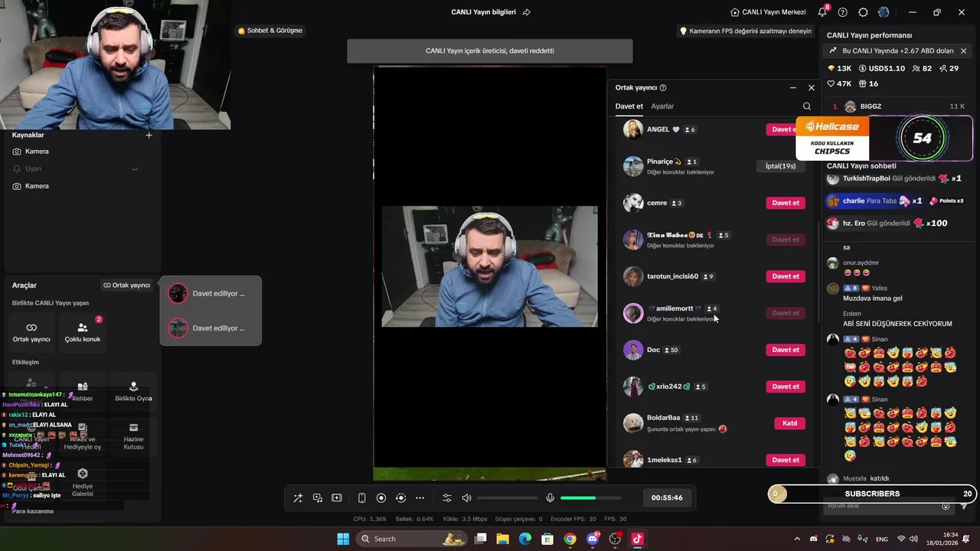The image size is (980, 551).
Task: Click ANGEL's profile avatar
Action: (633, 129)
